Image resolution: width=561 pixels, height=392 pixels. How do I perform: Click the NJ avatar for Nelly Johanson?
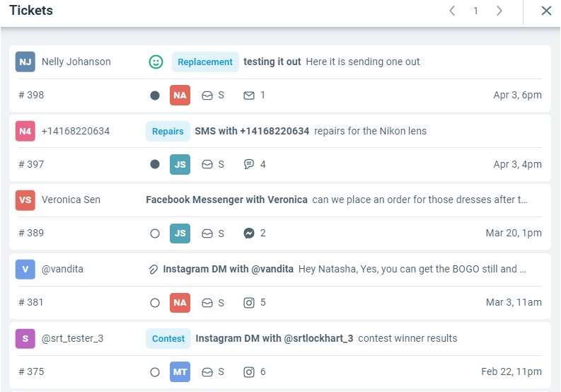(25, 62)
